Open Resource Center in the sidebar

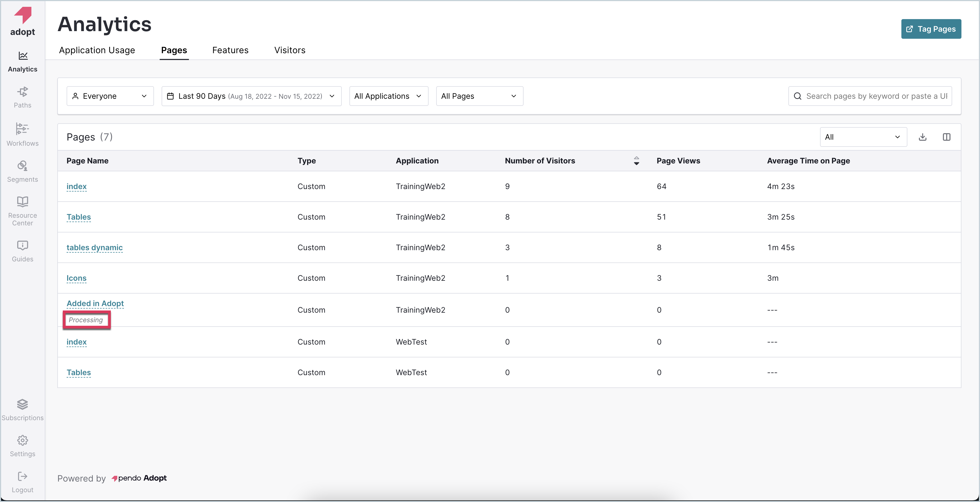22,211
